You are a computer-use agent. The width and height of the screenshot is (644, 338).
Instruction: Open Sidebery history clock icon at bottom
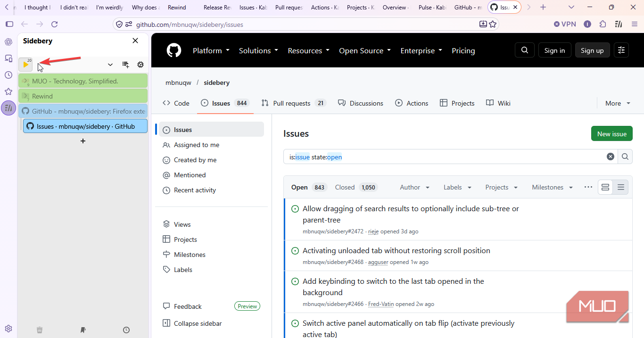pyautogui.click(x=126, y=330)
